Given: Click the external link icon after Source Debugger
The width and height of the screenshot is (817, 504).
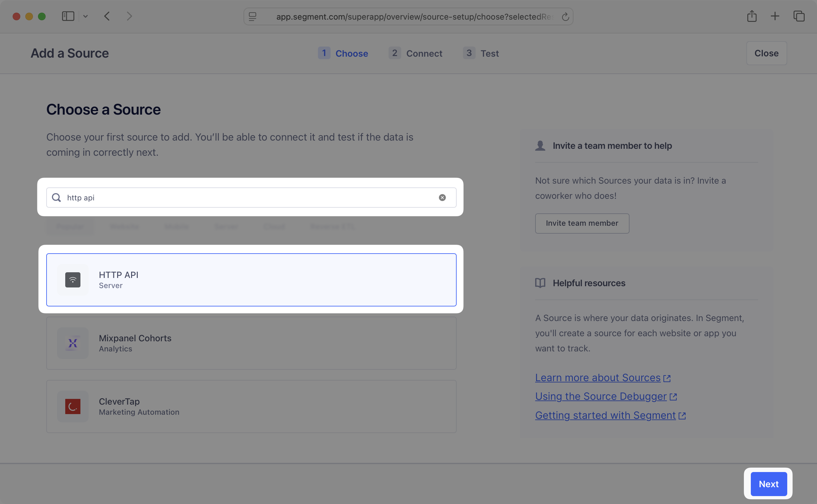Looking at the screenshot, I should coord(674,397).
